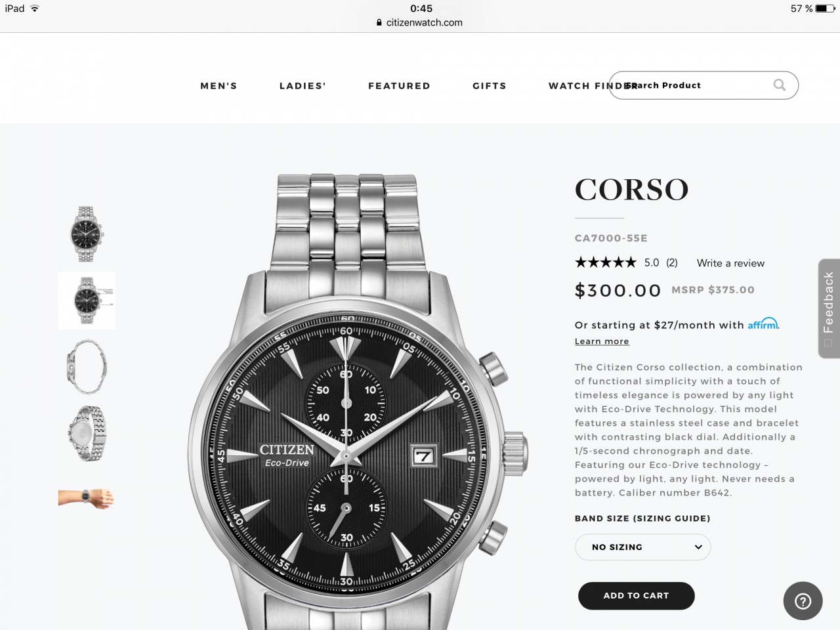Click the Write a review link

(x=730, y=263)
